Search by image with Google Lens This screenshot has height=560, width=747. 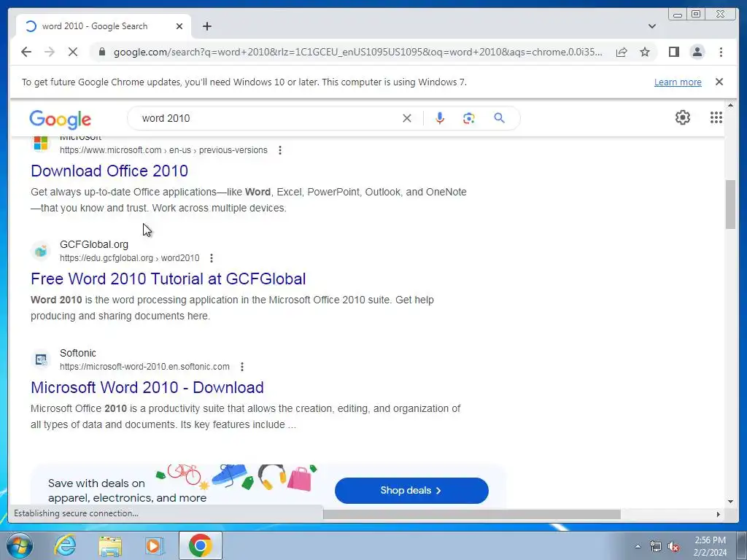click(x=469, y=118)
